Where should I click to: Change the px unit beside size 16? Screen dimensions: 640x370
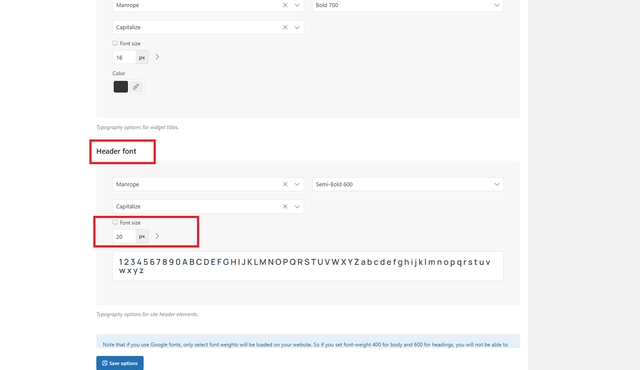pos(142,58)
